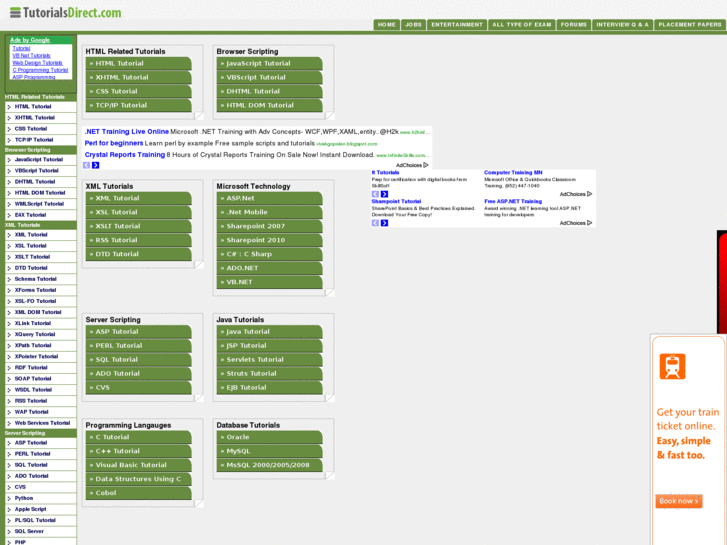
Task: Click the TutorialsDirect.com logo
Action: click(65, 13)
